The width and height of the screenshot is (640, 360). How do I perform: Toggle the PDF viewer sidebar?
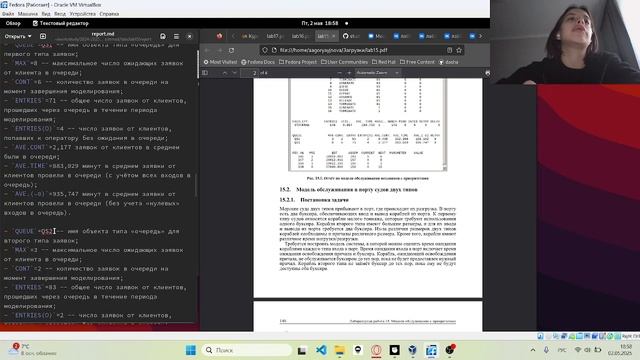pyautogui.click(x=205, y=73)
